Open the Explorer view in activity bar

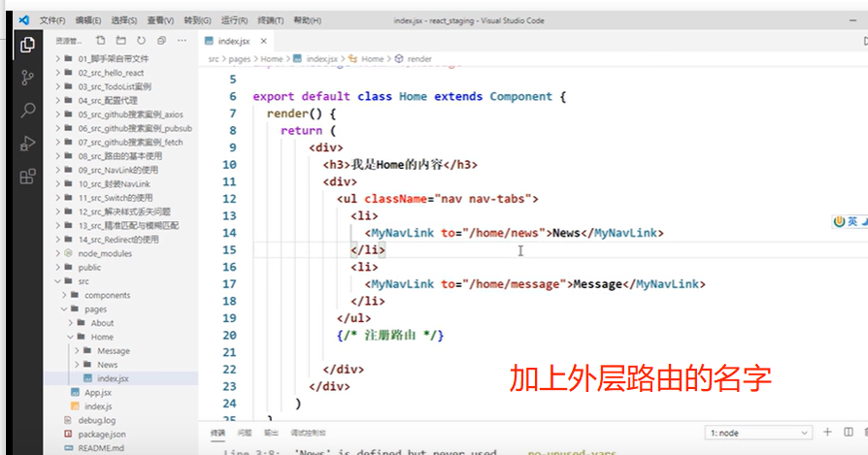[x=27, y=45]
